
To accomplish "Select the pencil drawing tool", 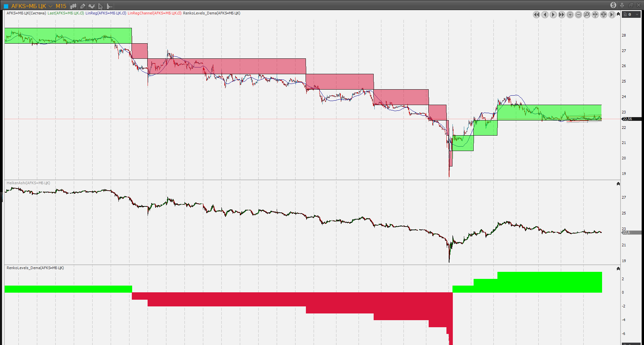I will pyautogui.click(x=83, y=6).
